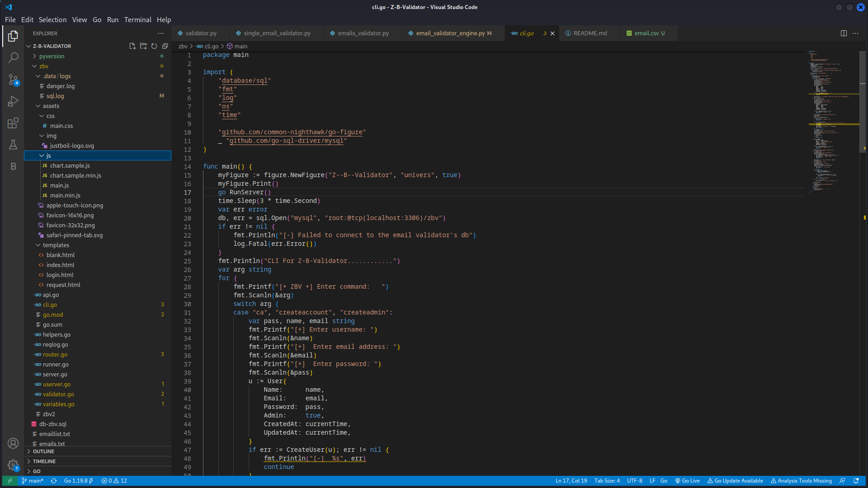Click the New File icon in Explorer
The width and height of the screenshot is (868, 488).
point(132,46)
